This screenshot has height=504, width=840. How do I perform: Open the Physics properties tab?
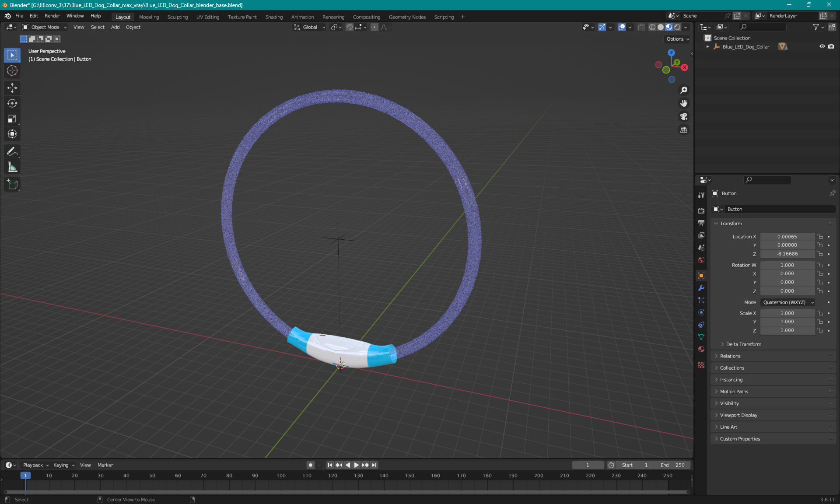(x=701, y=312)
